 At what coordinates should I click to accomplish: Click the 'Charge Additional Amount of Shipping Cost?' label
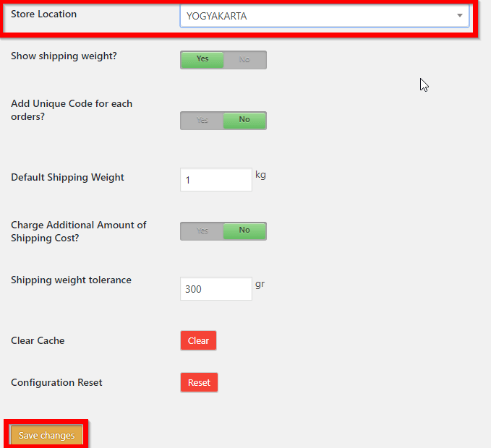coord(79,231)
